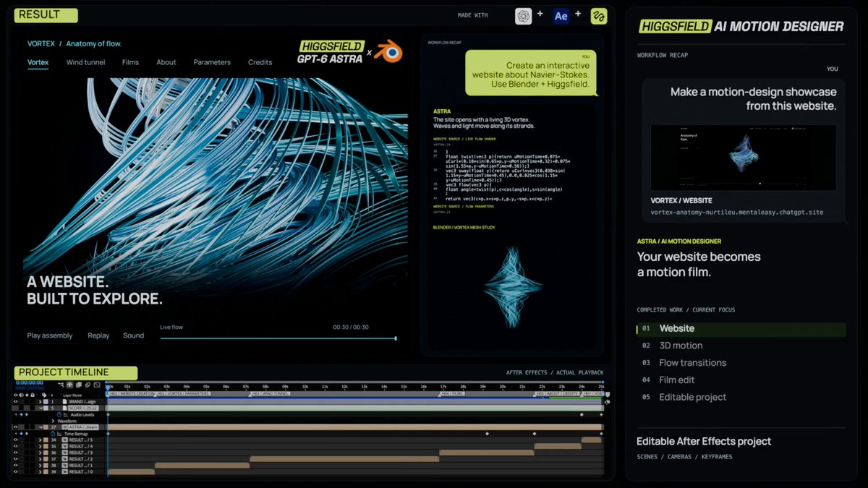Toggle visibility of ASTRA layer 27
Screen dimensions: 868x488
tap(16, 427)
